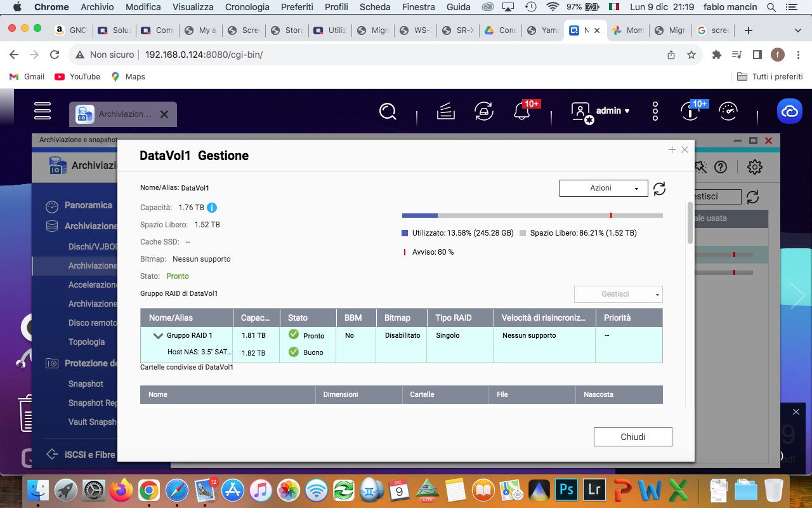Open the notifications bell icon

(x=521, y=112)
